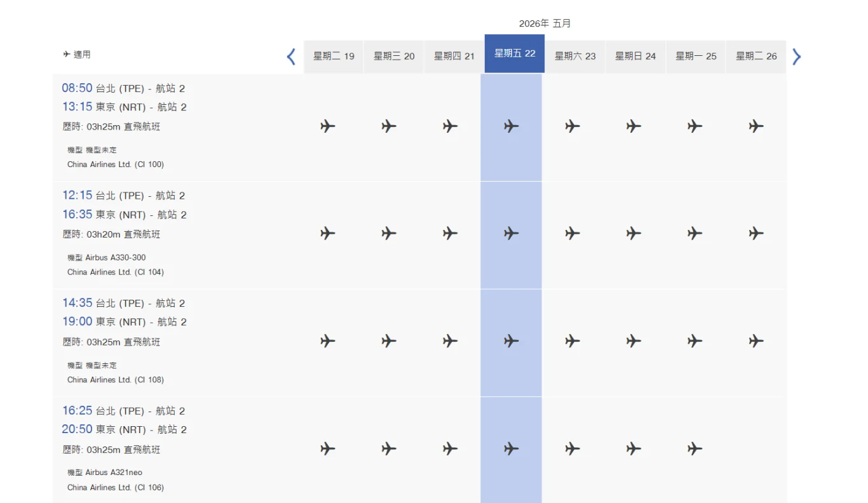Click CI 104 plane icon for 星期日 24

634,234
